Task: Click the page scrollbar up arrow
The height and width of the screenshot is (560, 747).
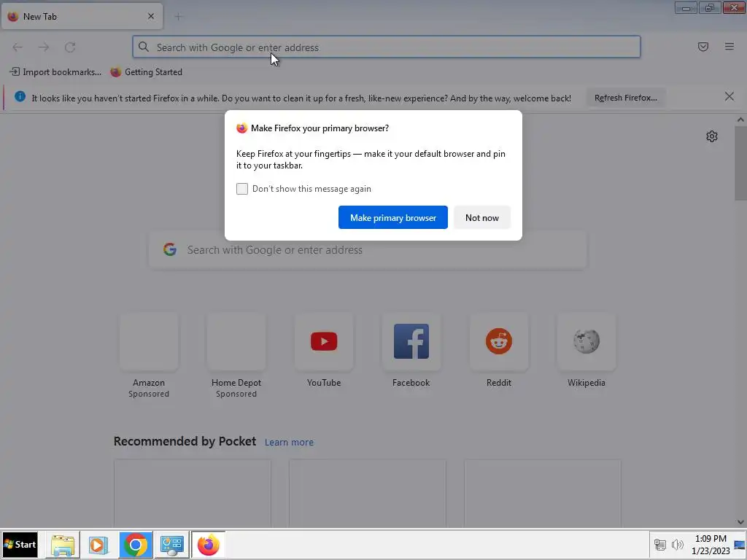Action: point(740,120)
